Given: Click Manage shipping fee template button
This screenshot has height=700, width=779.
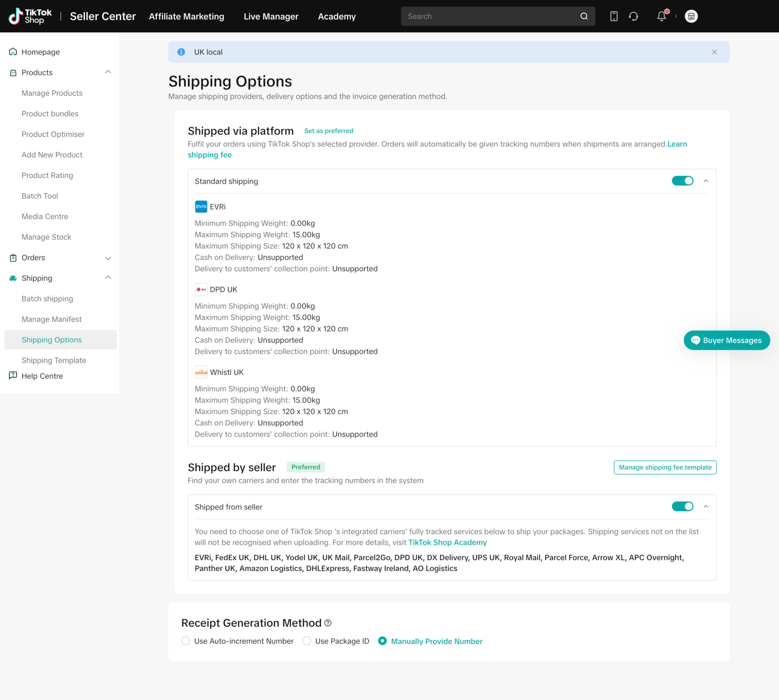Looking at the screenshot, I should click(665, 467).
